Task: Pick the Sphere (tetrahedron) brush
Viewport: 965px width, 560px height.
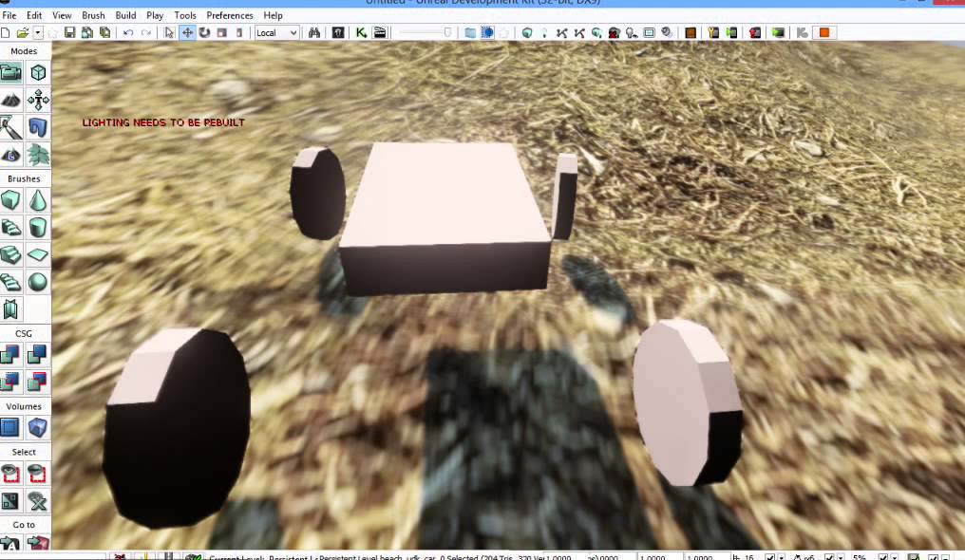Action: (x=38, y=282)
